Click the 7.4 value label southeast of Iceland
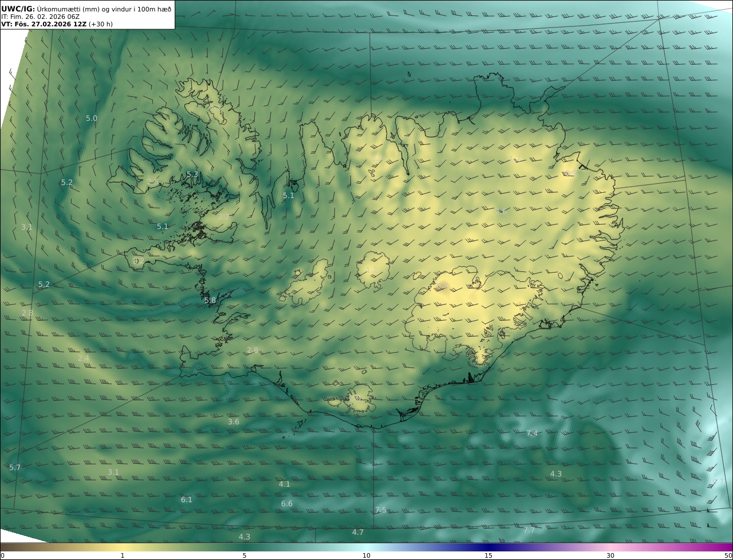The image size is (733, 560). pyautogui.click(x=532, y=433)
